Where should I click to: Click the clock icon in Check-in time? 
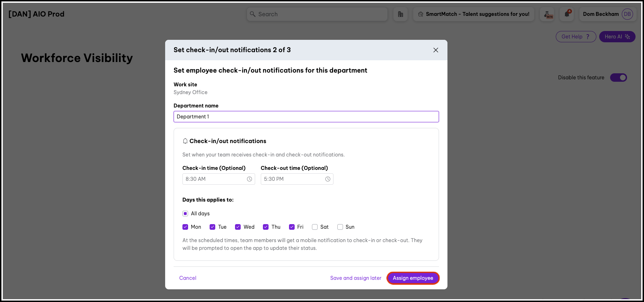pos(249,179)
